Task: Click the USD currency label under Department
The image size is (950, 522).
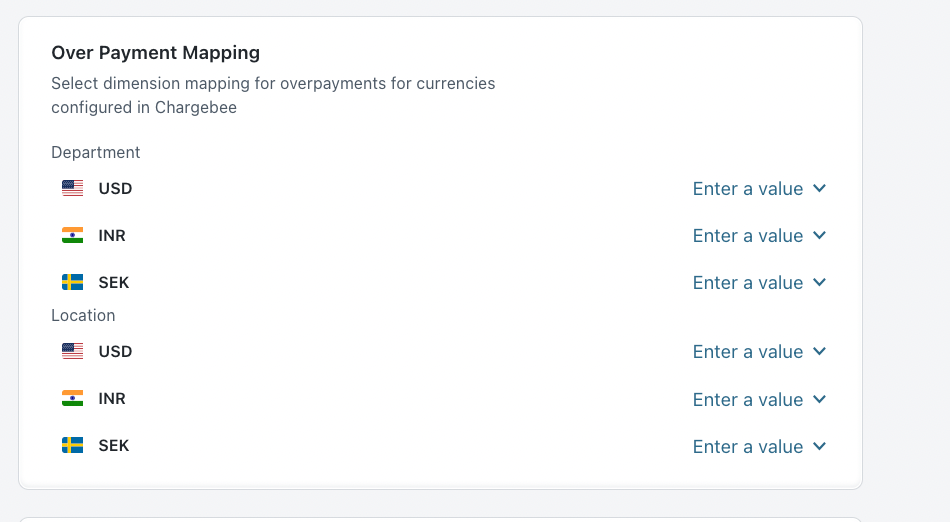Action: (x=115, y=188)
